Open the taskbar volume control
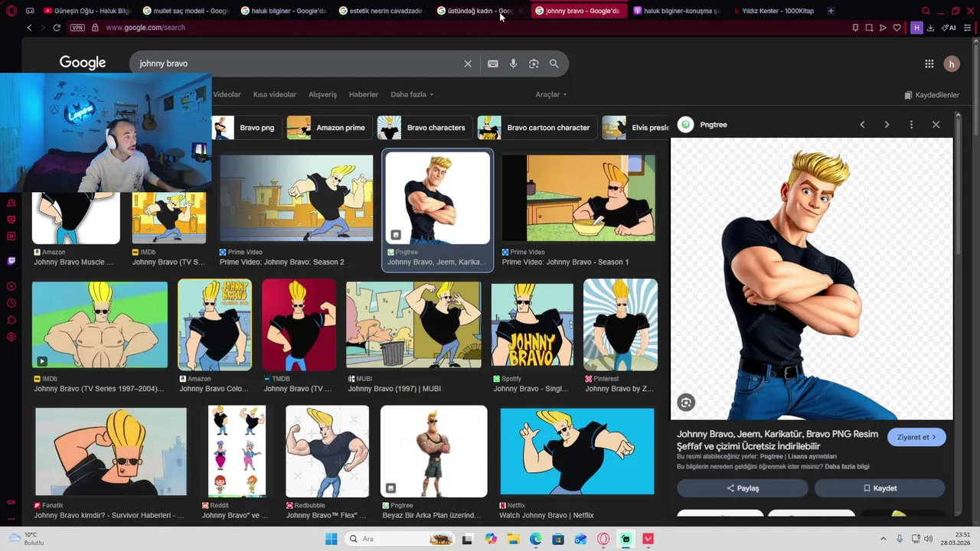980x551 pixels. tap(929, 539)
